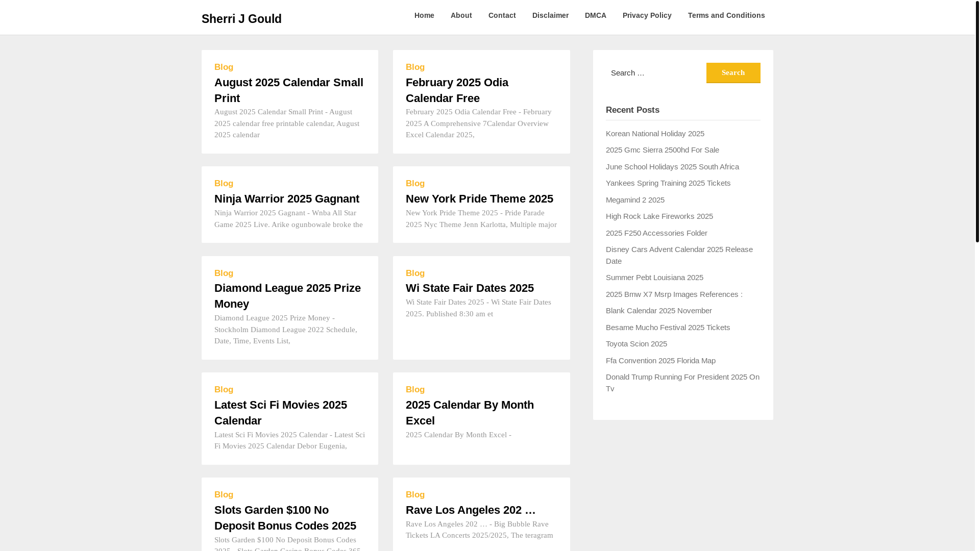
Task: Open Diamond League 2025 Prize Money post
Action: (x=287, y=296)
